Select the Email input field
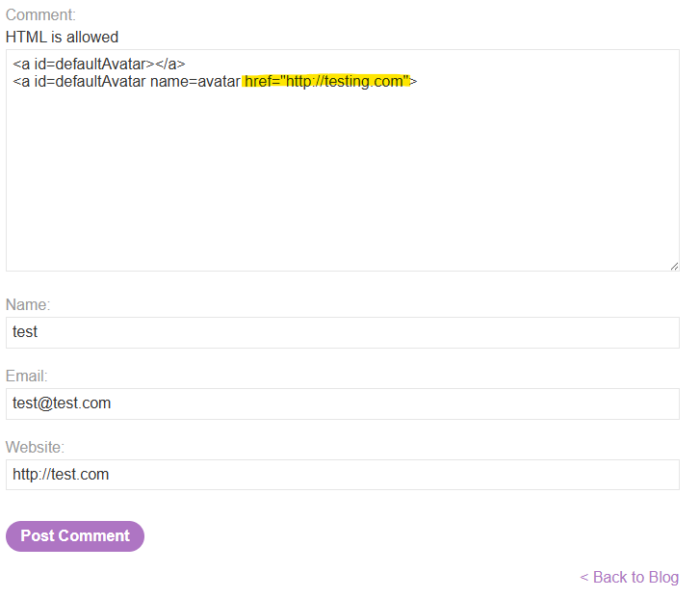Screen dimensions: 700x598 (343, 403)
